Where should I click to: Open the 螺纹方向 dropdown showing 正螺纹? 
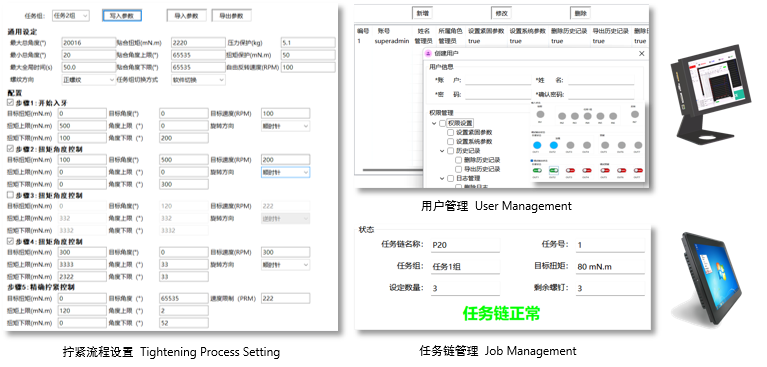pyautogui.click(x=89, y=79)
